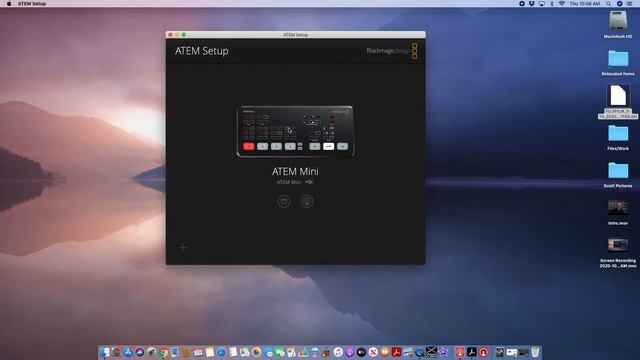Select the FUJIFILM document file on desktop

click(x=618, y=96)
